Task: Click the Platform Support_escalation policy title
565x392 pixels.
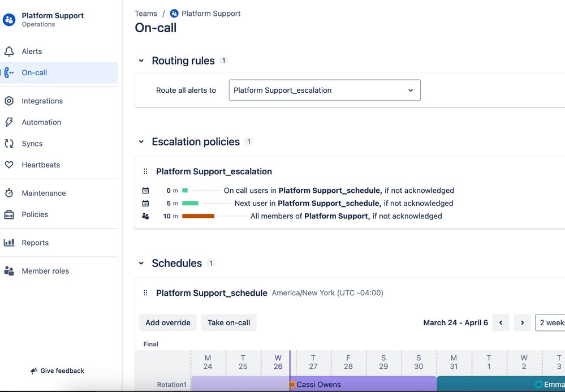Action: [214, 171]
